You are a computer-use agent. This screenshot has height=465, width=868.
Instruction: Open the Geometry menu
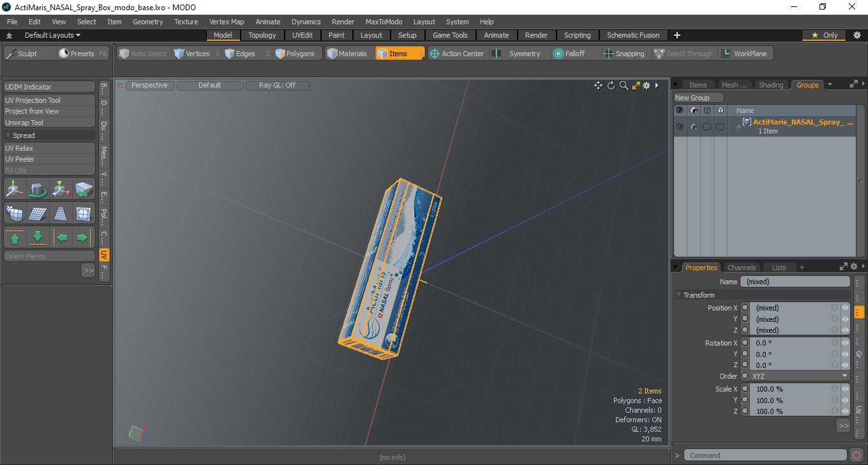(x=147, y=22)
